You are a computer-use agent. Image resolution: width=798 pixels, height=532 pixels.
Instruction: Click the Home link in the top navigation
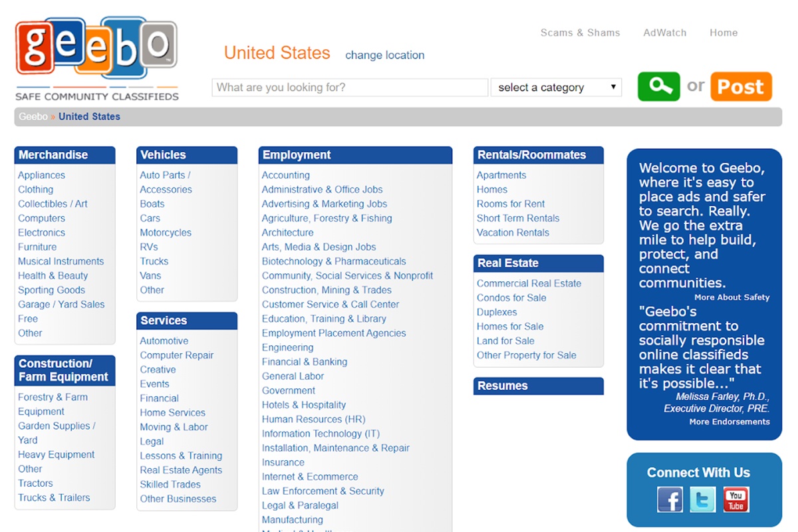(x=723, y=33)
